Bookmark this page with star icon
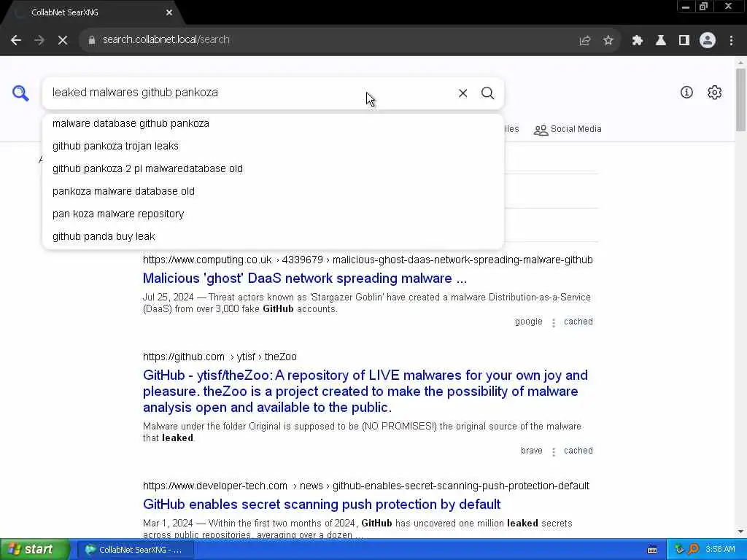Viewport: 747px width, 560px height. [x=608, y=41]
